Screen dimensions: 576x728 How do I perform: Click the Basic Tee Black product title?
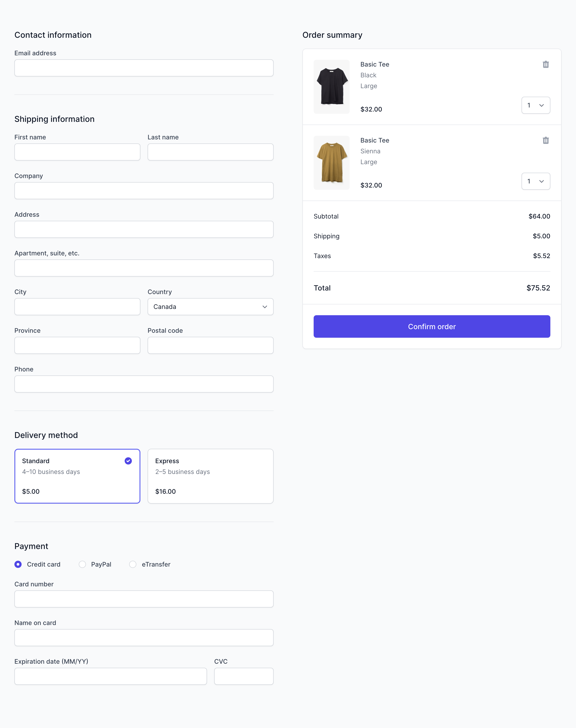point(375,64)
